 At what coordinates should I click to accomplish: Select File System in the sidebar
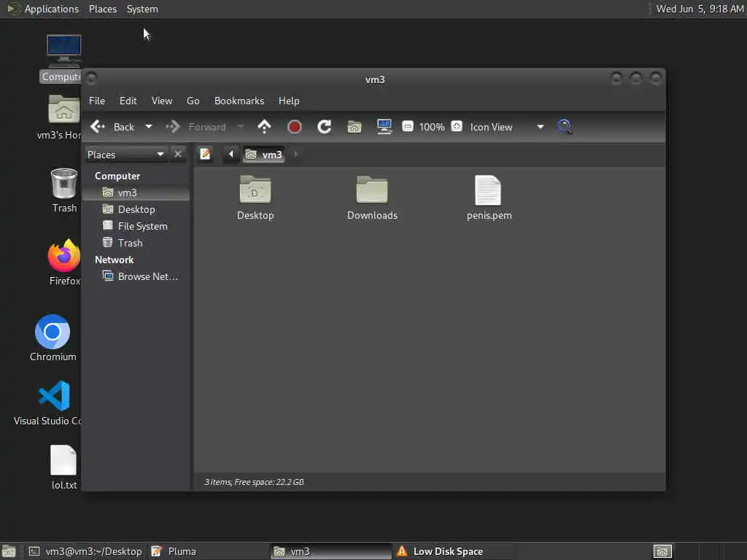136,226
